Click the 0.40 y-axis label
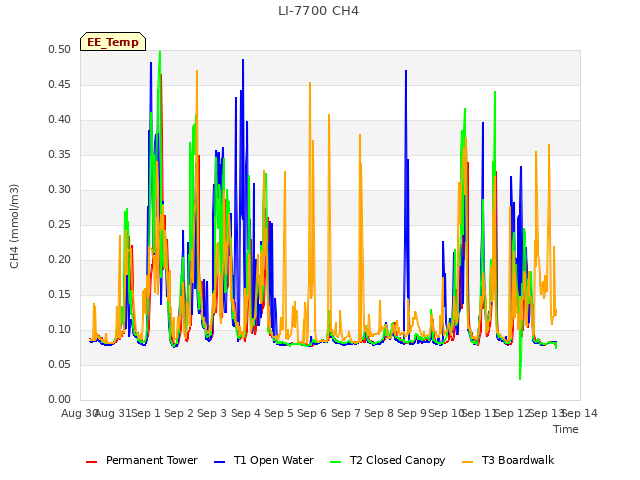Screen dimensions: 640x480 pyautogui.click(x=60, y=120)
